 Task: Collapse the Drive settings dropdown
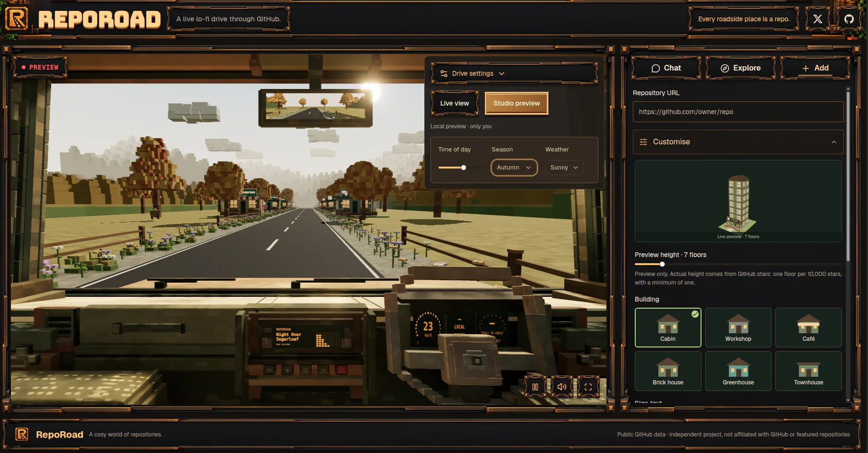click(514, 73)
